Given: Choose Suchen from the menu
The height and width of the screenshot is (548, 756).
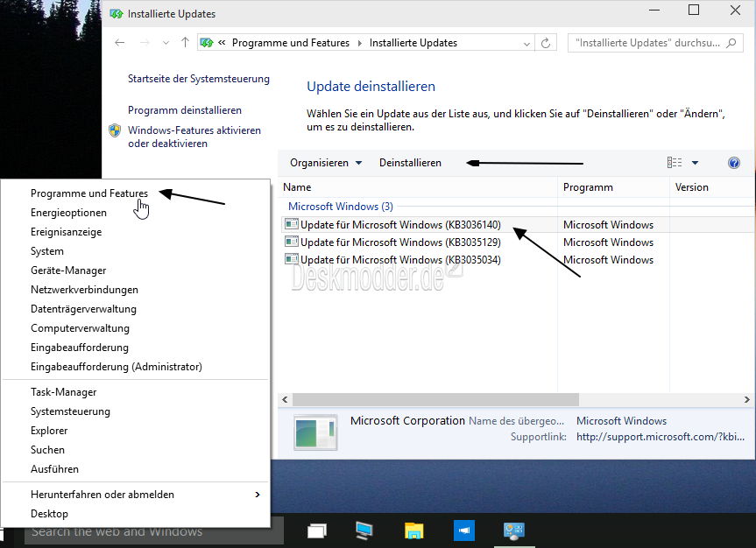Looking at the screenshot, I should coord(47,450).
